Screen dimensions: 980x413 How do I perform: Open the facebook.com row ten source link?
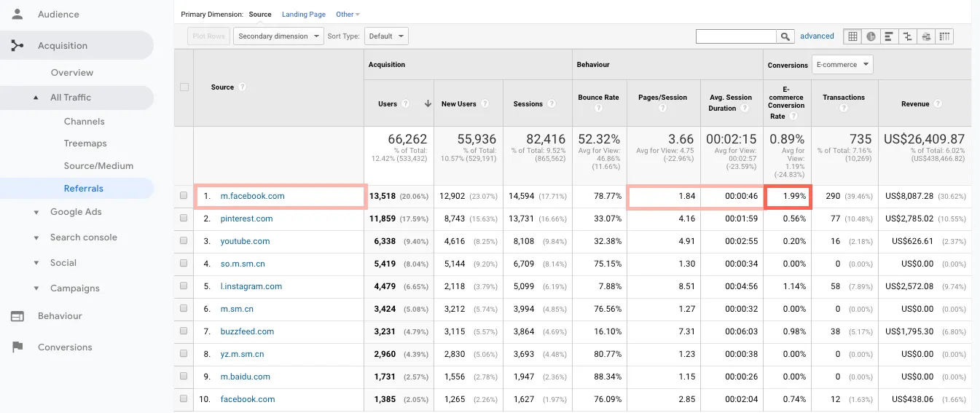coord(248,399)
